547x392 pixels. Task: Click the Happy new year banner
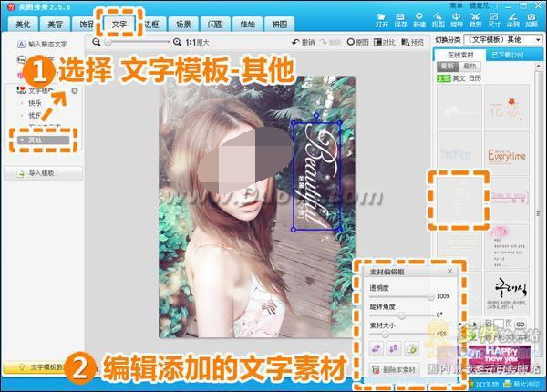[x=500, y=358]
